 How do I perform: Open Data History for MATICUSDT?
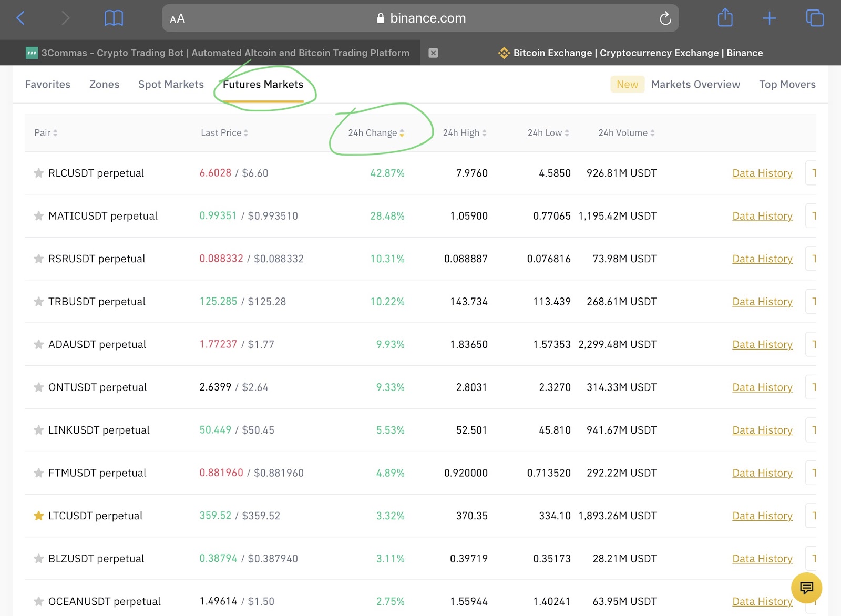(762, 216)
